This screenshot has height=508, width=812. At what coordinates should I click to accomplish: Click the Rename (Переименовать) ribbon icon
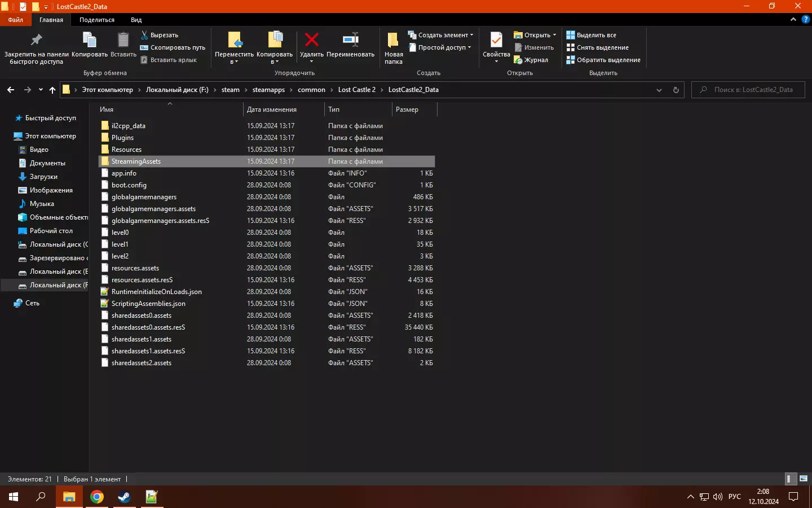pos(350,40)
